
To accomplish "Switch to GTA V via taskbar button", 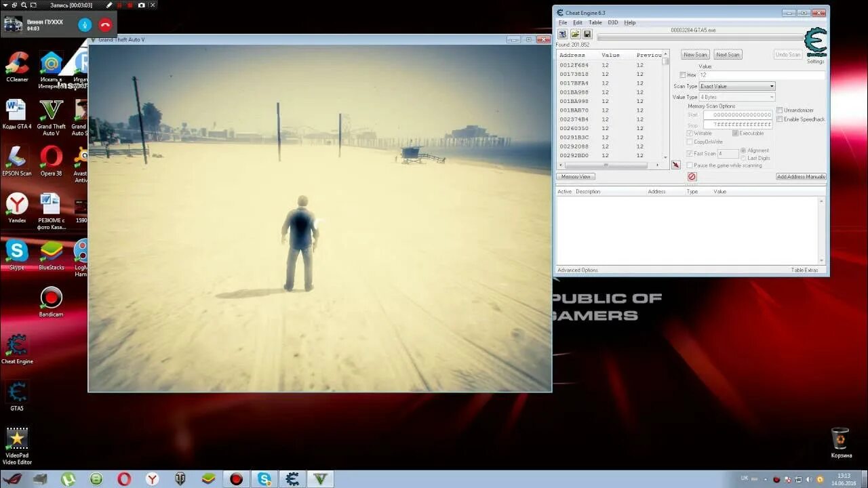I will (x=320, y=479).
